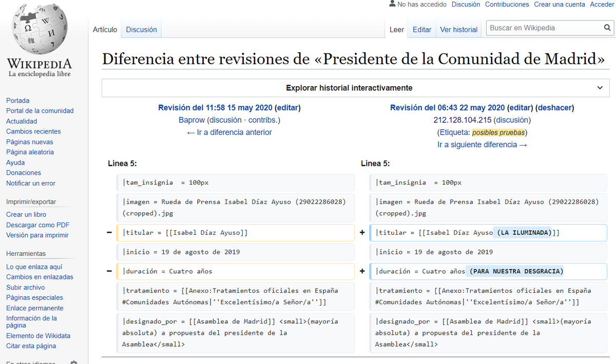Click Subir archivo link

pyautogui.click(x=26, y=288)
